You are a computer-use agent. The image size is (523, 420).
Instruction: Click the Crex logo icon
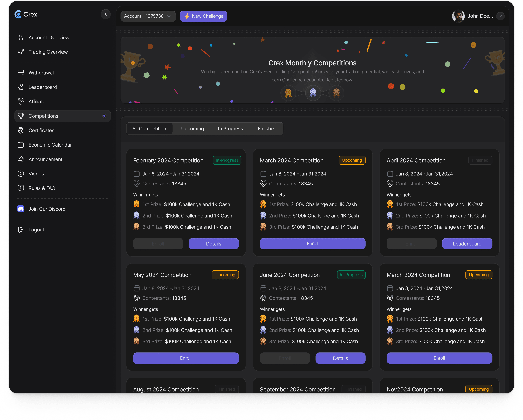click(x=18, y=14)
